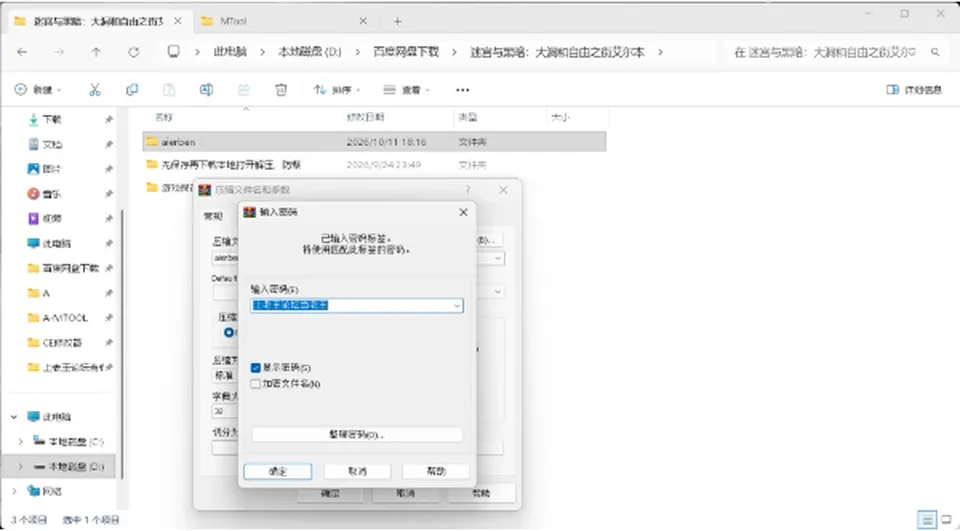The height and width of the screenshot is (531, 960).
Task: Click the Delete trash can icon
Action: coord(281,90)
